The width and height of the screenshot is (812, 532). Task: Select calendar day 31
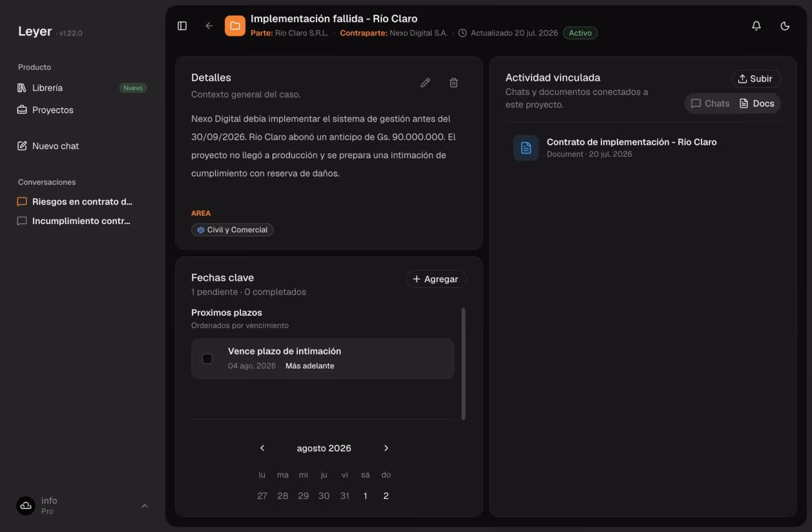coord(345,496)
